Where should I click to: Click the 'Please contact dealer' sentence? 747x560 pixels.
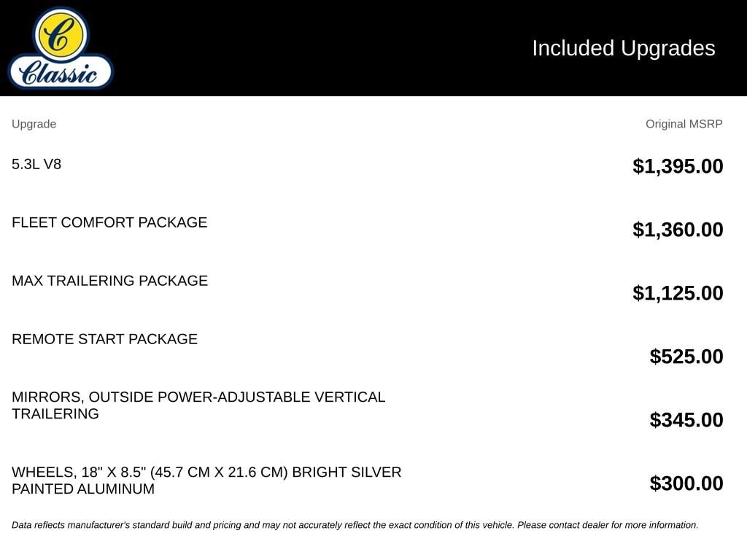[x=608, y=525]
